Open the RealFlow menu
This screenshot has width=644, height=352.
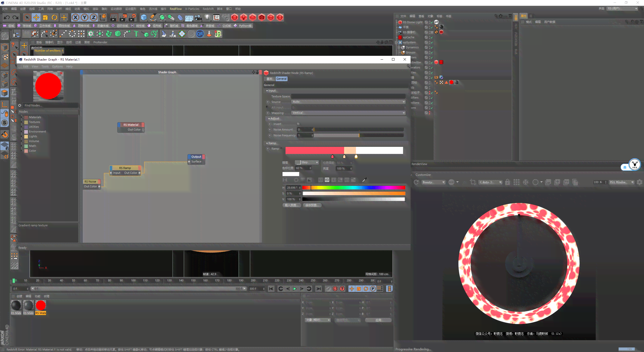(176, 9)
